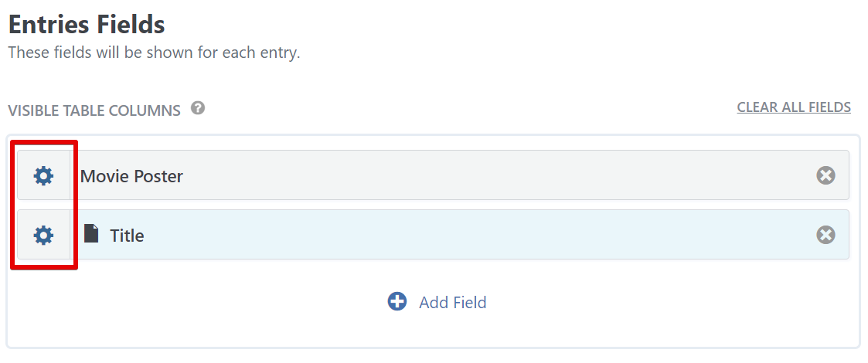
Task: Click the entries description text below heading
Action: click(154, 53)
